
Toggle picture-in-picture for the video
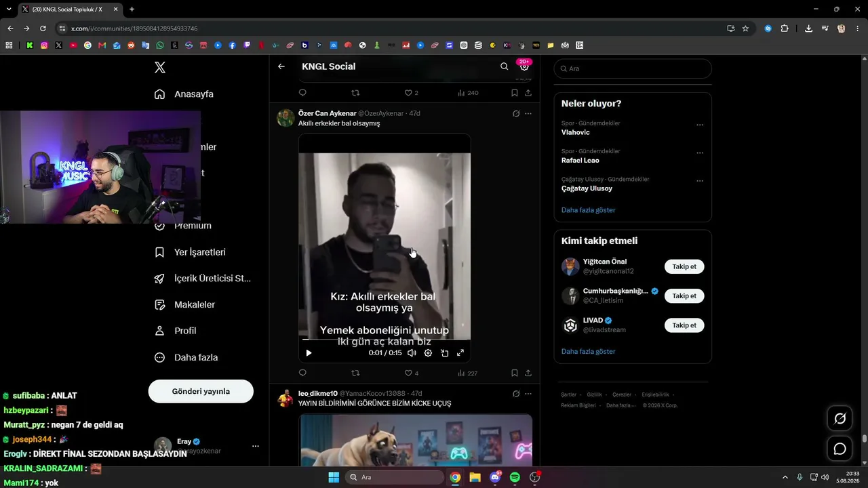[x=444, y=352]
